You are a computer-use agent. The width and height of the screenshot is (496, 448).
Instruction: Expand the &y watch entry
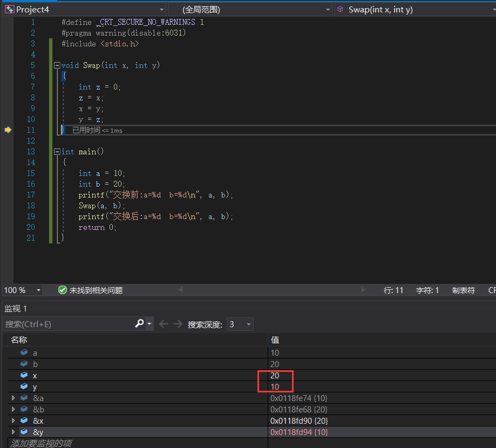(x=13, y=432)
